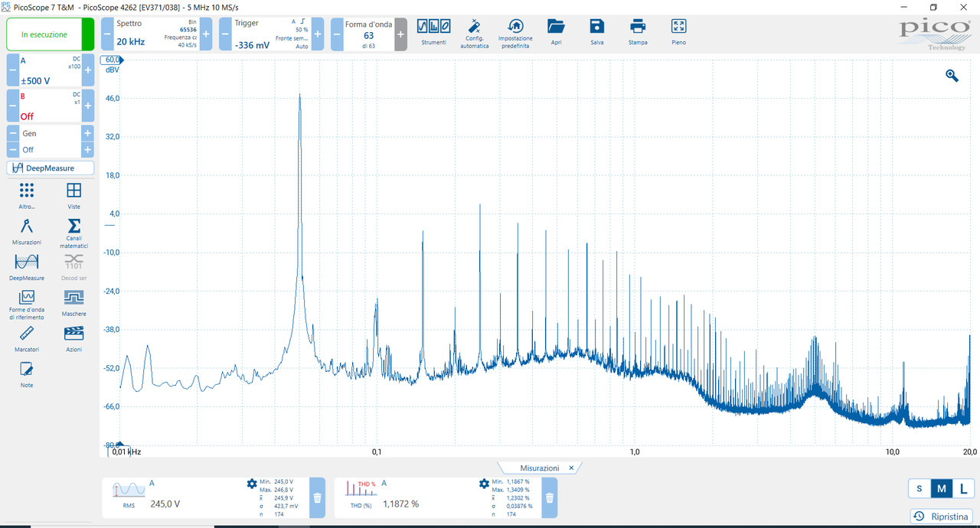
Task: Stop capture with In esecuzione button
Action: (51, 34)
